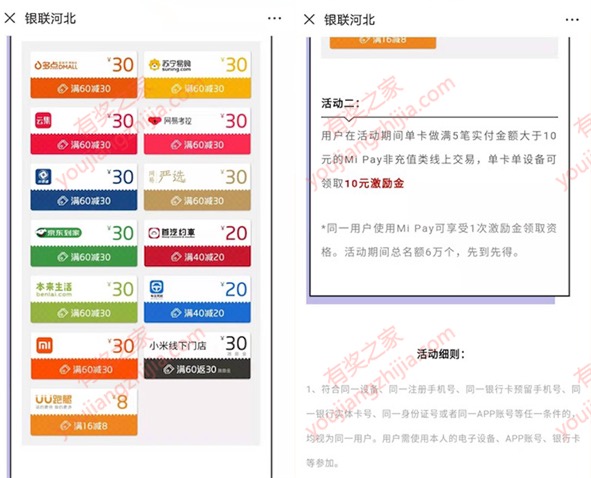Tap the orange 满16减8 bar under UU跑腿
This screenshot has width=591, height=478.
point(84,426)
